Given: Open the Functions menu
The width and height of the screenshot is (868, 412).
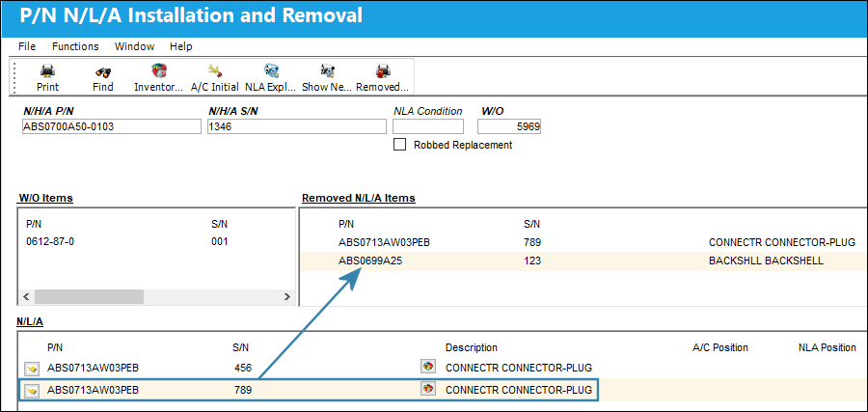Looking at the screenshot, I should 75,46.
